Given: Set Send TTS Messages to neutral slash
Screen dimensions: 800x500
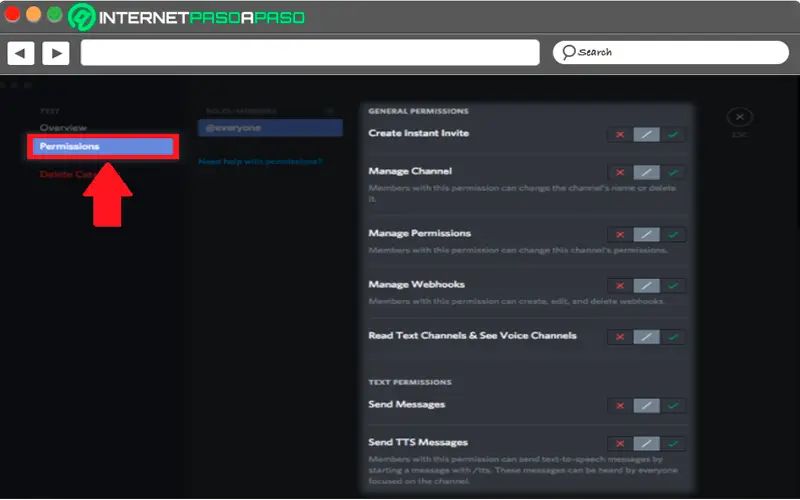Looking at the screenshot, I should 646,443.
